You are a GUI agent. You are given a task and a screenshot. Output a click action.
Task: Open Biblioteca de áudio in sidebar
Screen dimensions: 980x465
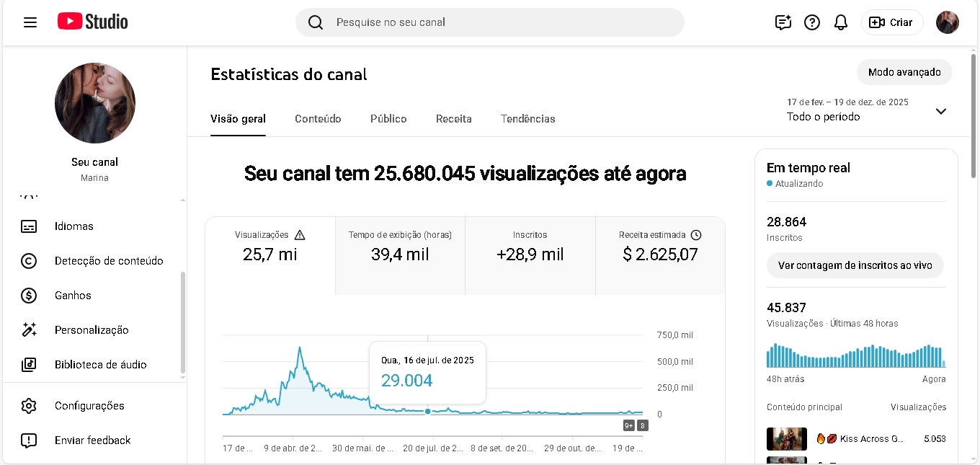pos(100,365)
